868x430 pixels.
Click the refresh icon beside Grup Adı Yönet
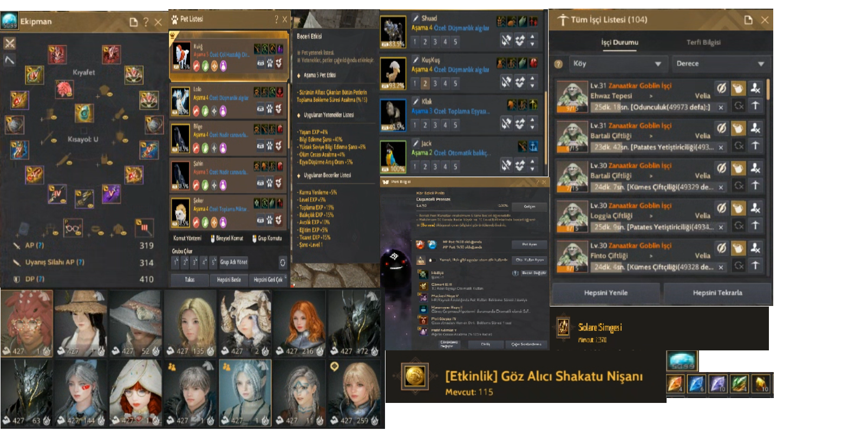coord(283,263)
